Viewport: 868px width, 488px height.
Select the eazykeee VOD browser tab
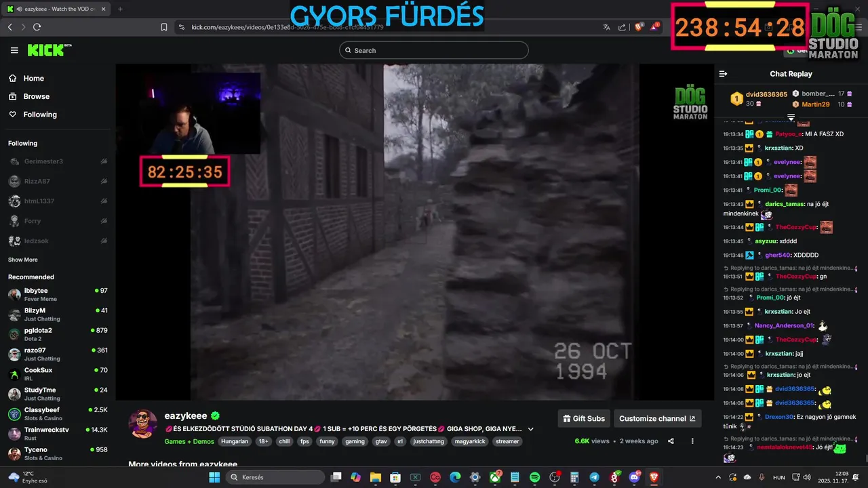pyautogui.click(x=58, y=9)
